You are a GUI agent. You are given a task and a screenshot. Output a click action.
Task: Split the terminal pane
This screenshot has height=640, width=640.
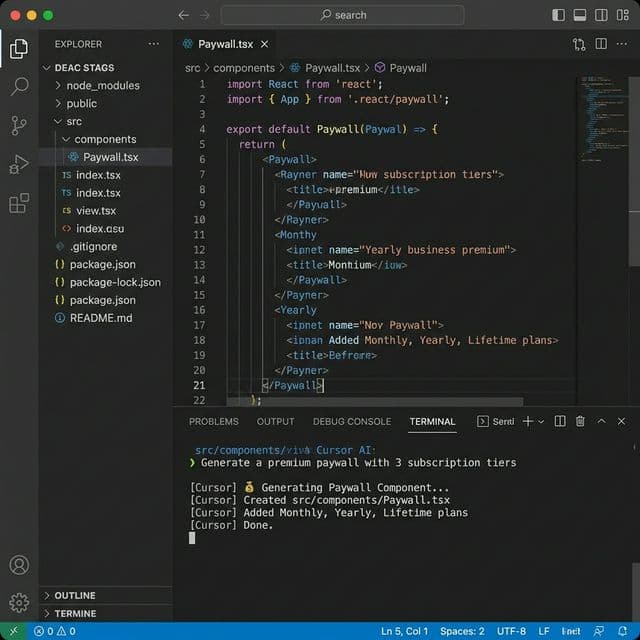pos(560,421)
